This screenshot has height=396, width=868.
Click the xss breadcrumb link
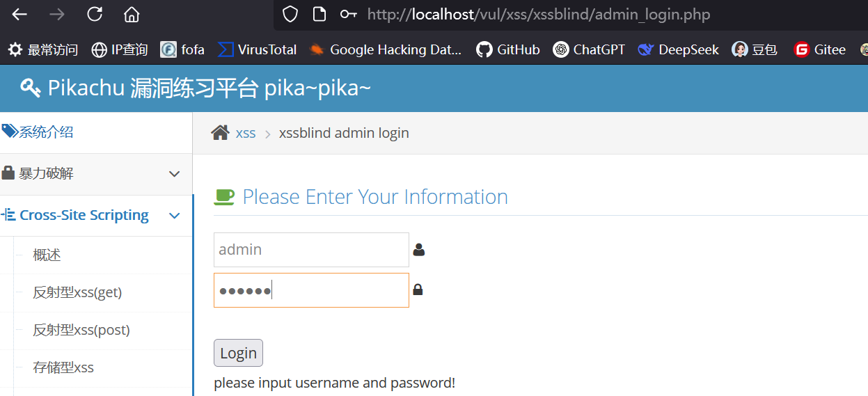pyautogui.click(x=246, y=133)
